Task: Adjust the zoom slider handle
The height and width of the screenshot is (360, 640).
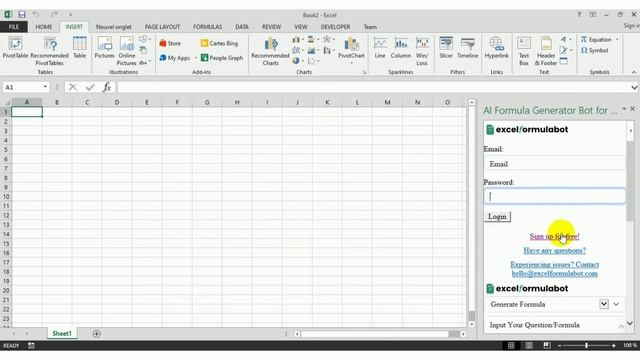Action: click(587, 346)
